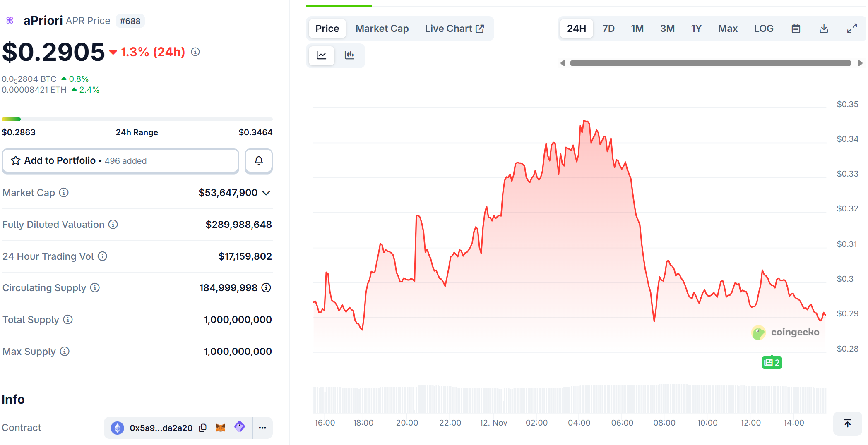Copy the contract address
The width and height of the screenshot is (868, 445).
(202, 428)
